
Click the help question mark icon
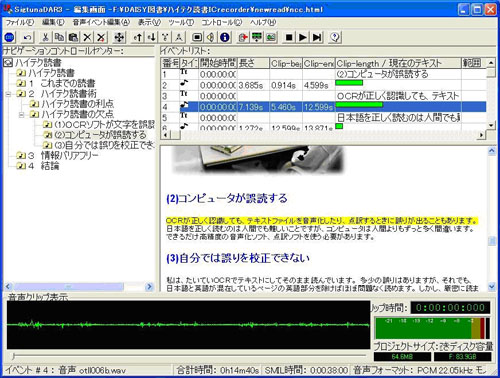(x=335, y=37)
